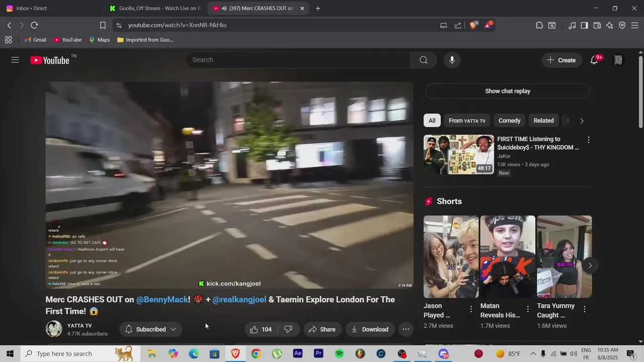The width and height of the screenshot is (644, 362).
Task: Open the Brave Wallet icon
Action: pos(597,25)
